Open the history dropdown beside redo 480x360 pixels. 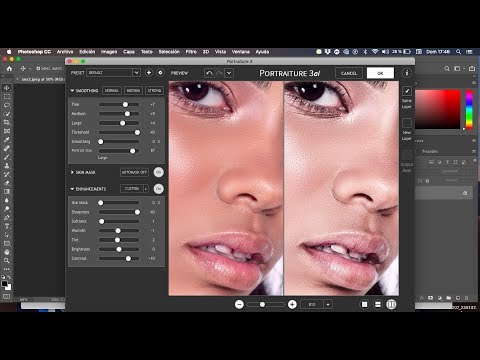click(x=229, y=73)
